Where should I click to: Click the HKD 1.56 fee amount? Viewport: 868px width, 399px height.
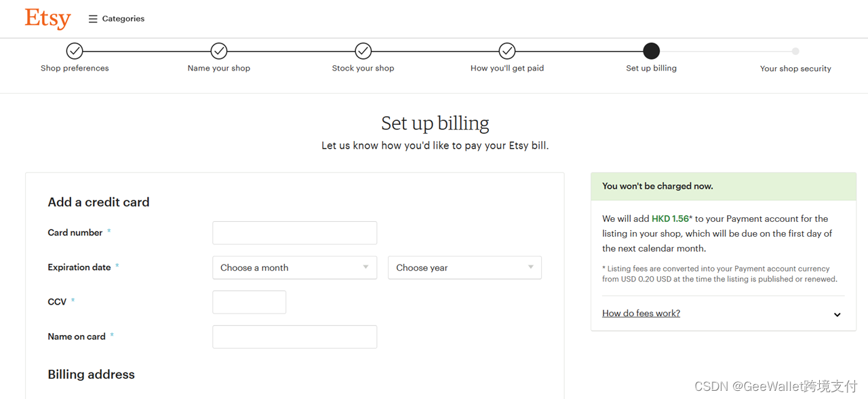(671, 219)
